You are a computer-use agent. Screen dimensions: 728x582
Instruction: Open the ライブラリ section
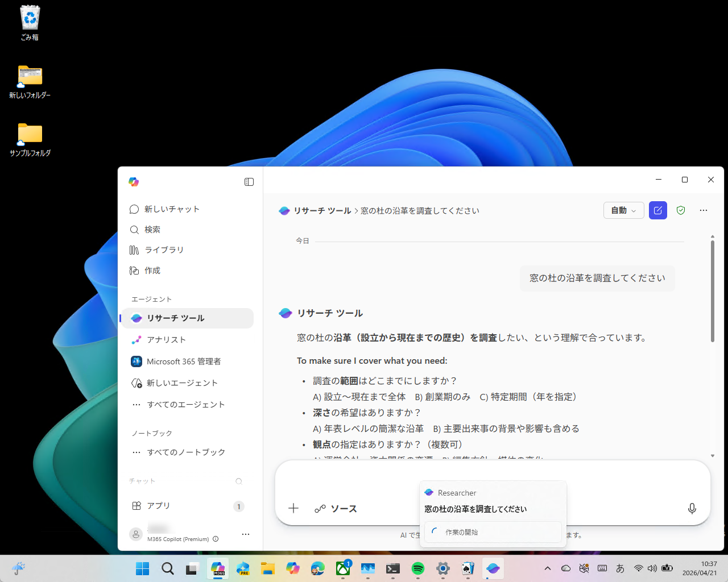coord(165,250)
